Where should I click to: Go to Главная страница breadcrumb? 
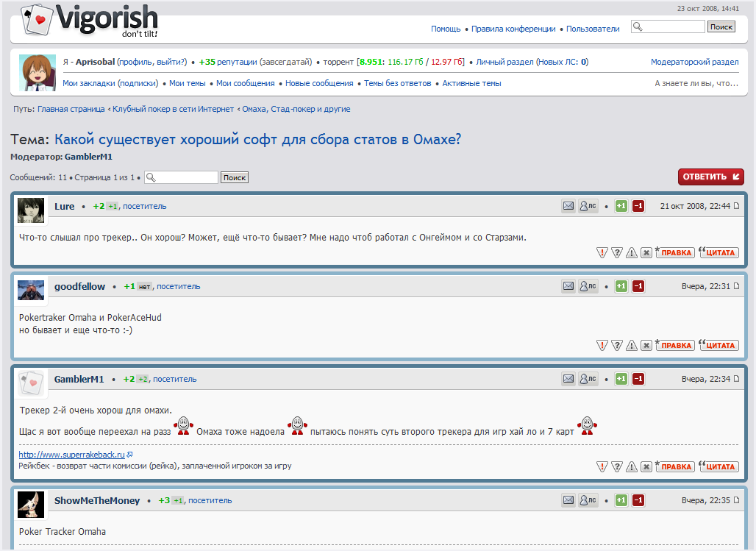tap(71, 109)
